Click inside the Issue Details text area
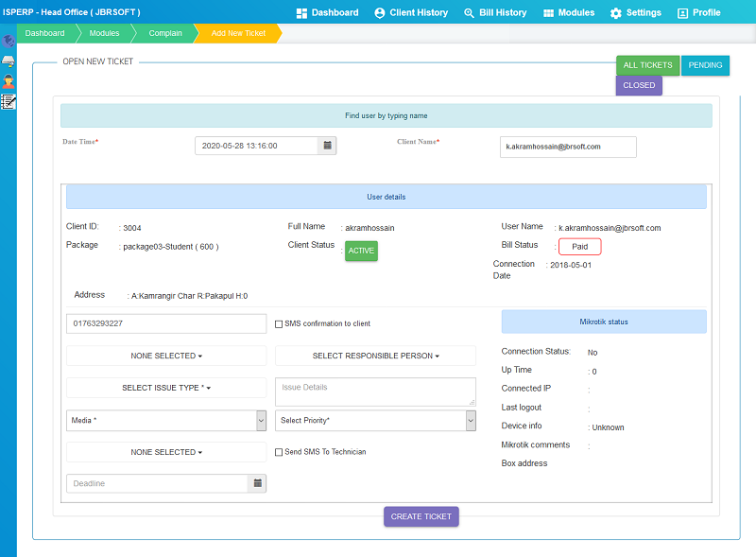Viewport: 756px width, 557px height. pyautogui.click(x=375, y=391)
